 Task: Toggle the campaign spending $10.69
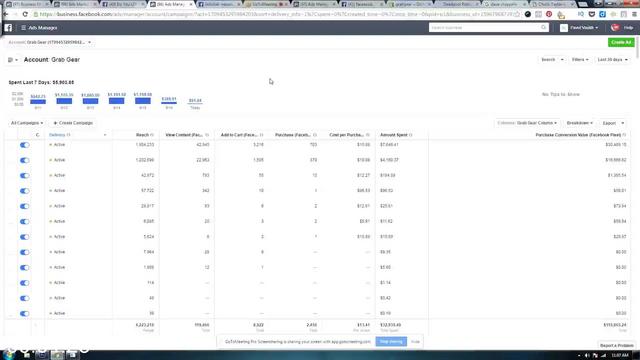(x=24, y=237)
